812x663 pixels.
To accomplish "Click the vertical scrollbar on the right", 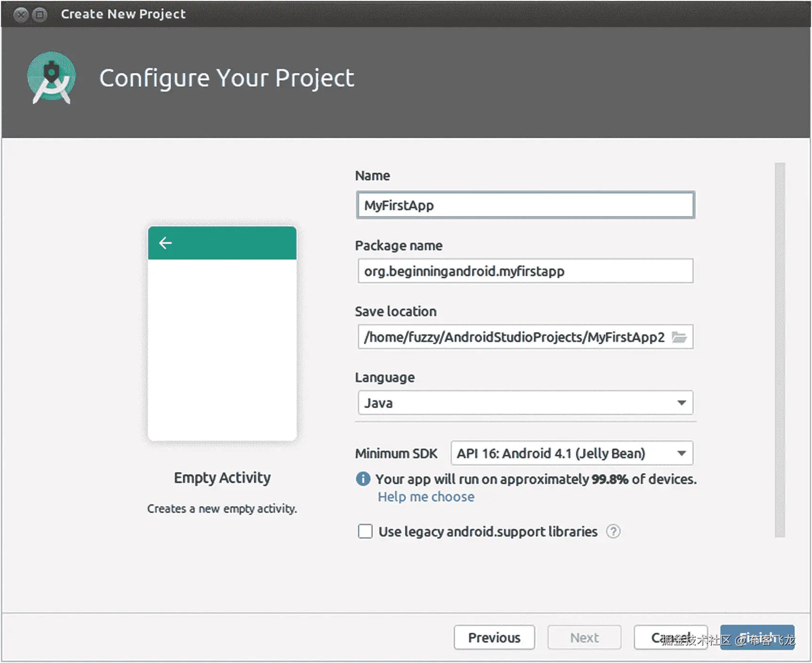I will pos(780,349).
